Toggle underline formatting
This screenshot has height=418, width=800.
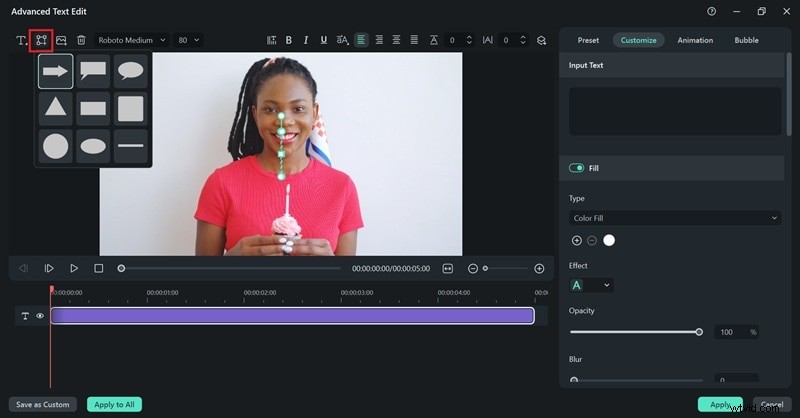[x=323, y=40]
